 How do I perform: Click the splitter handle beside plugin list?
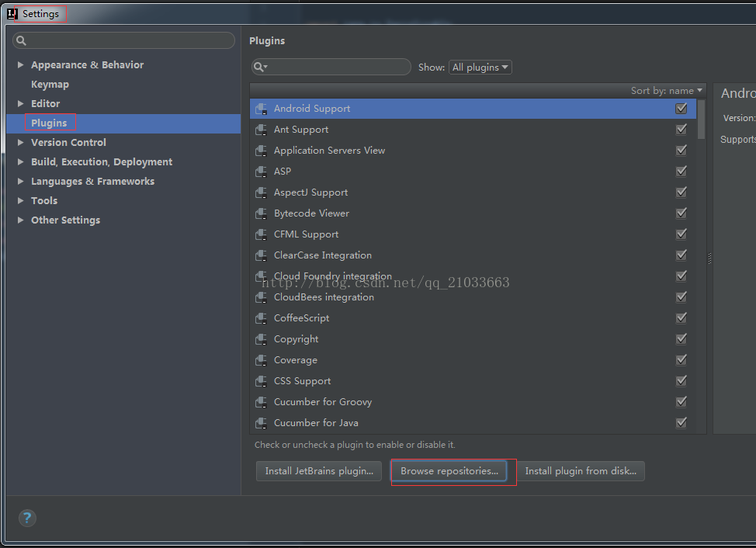click(x=709, y=258)
